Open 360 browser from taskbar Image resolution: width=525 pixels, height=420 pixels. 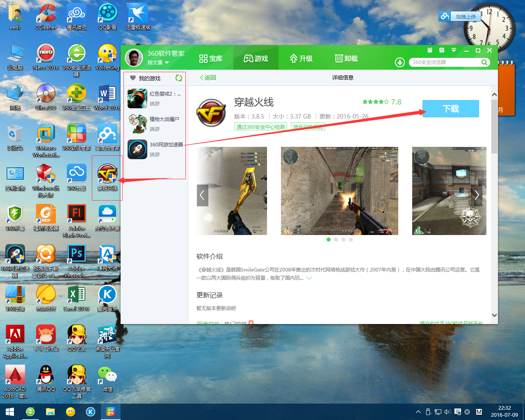[x=30, y=412]
